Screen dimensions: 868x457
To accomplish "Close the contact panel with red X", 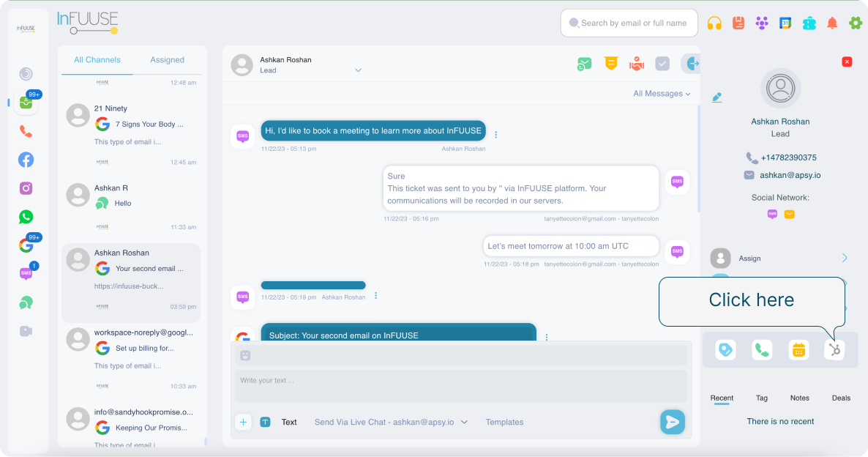I will coord(847,62).
